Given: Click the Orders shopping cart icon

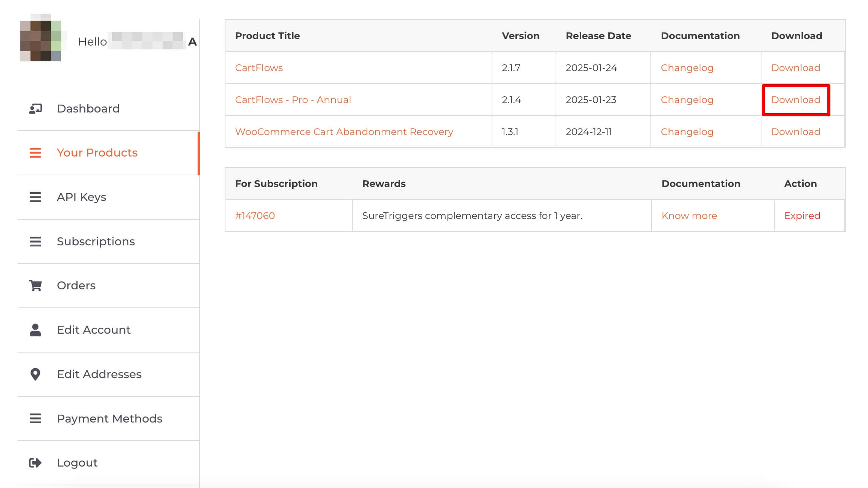Looking at the screenshot, I should click(x=35, y=286).
